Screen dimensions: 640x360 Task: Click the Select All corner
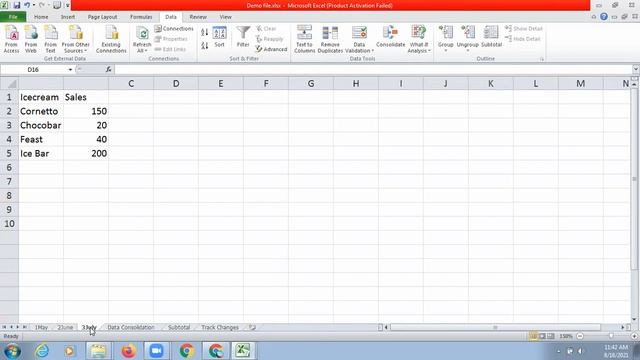9,84
